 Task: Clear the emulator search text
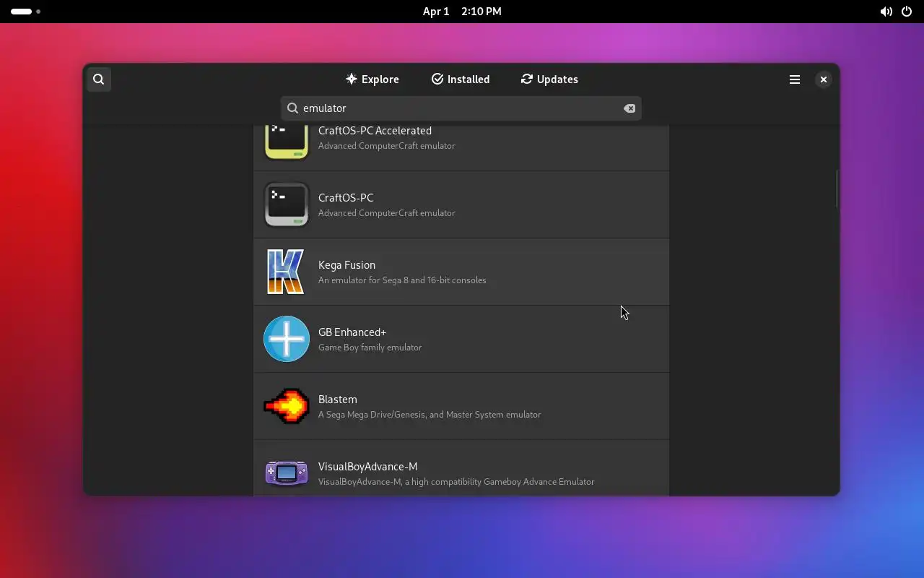point(629,108)
